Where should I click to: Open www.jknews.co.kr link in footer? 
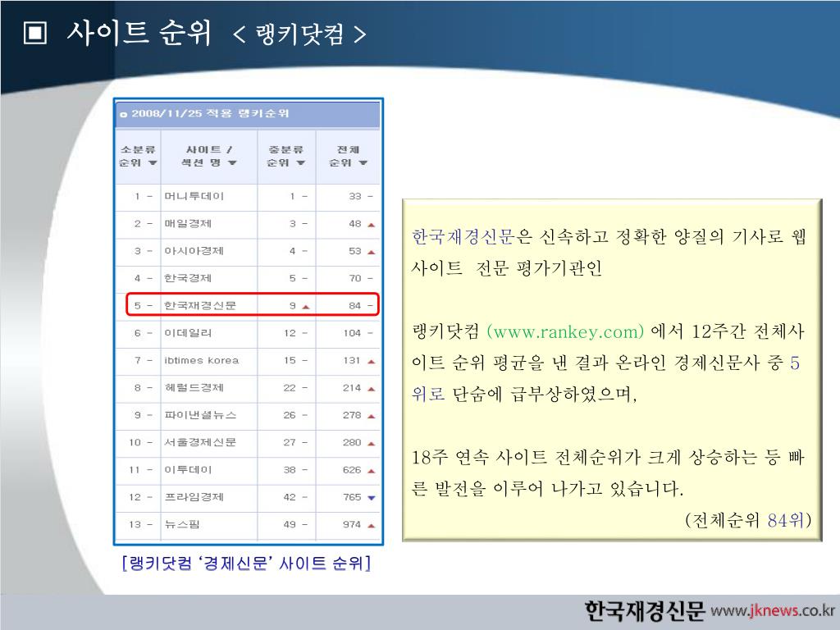773,610
